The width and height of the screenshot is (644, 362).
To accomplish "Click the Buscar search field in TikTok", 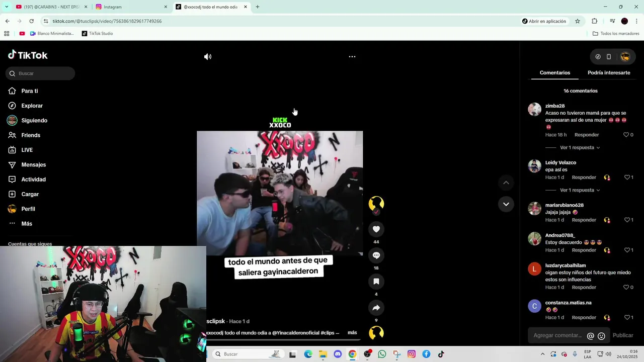I will (x=40, y=73).
